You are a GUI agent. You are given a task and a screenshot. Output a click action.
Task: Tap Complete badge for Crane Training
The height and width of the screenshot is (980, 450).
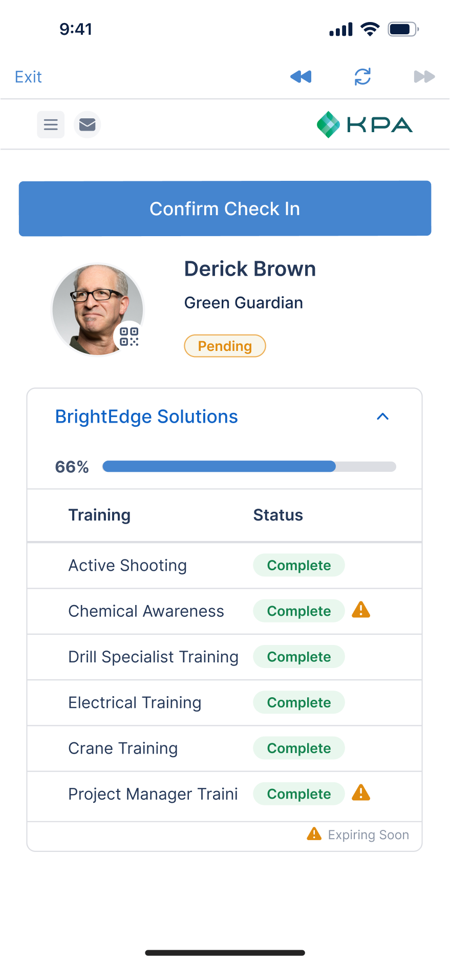(299, 748)
